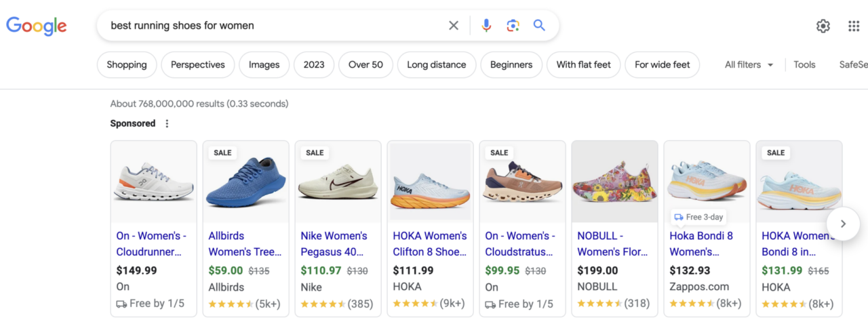
Task: Click the $110.97 sale price for Nike
Action: pyautogui.click(x=321, y=270)
